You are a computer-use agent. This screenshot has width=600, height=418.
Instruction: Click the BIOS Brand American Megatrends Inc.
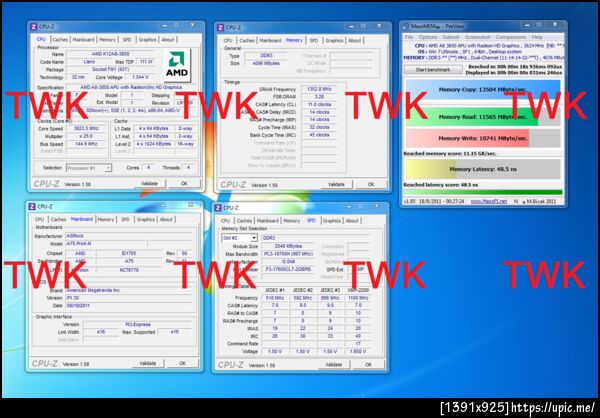129,290
